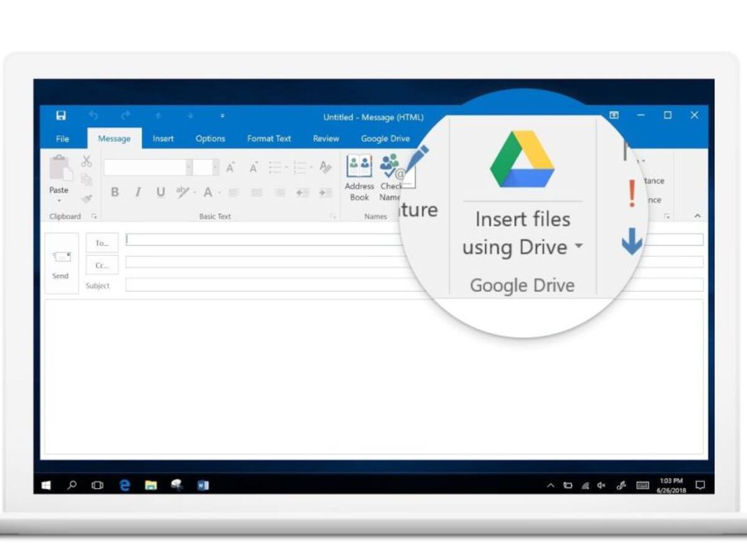The image size is (747, 560).
Task: Open the Paste options dropdown
Action: click(x=59, y=200)
